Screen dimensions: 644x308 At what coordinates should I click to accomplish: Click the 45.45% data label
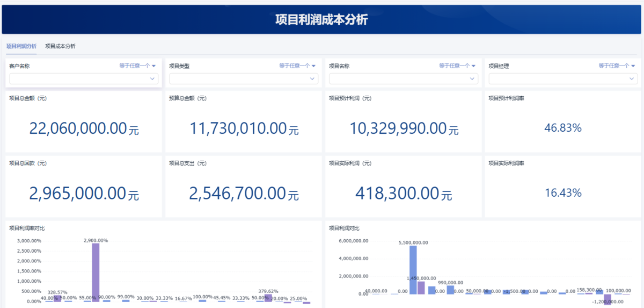[x=222, y=297]
